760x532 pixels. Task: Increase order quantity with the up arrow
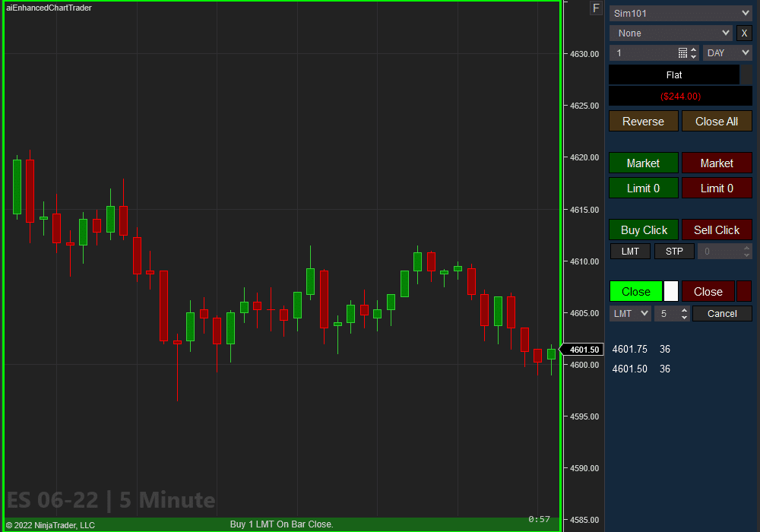(693, 49)
